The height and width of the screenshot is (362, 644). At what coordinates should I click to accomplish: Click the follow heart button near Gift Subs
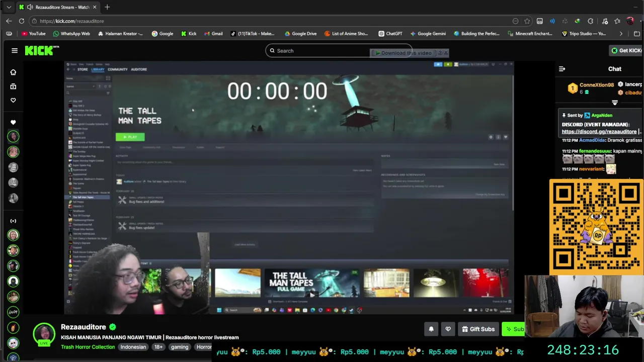click(x=448, y=329)
